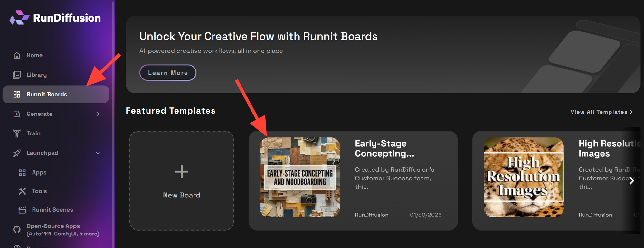Click the Home house icon
The height and width of the screenshot is (248, 644).
17,55
